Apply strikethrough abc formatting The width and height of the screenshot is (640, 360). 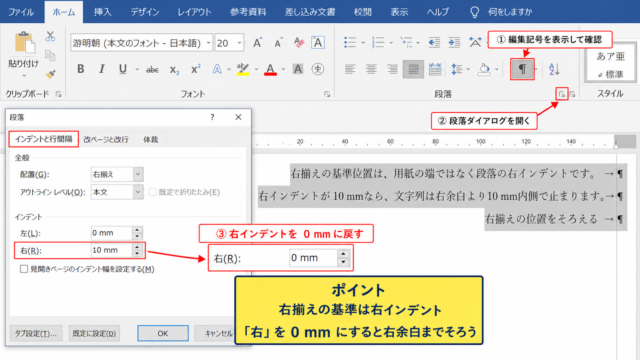click(x=152, y=70)
